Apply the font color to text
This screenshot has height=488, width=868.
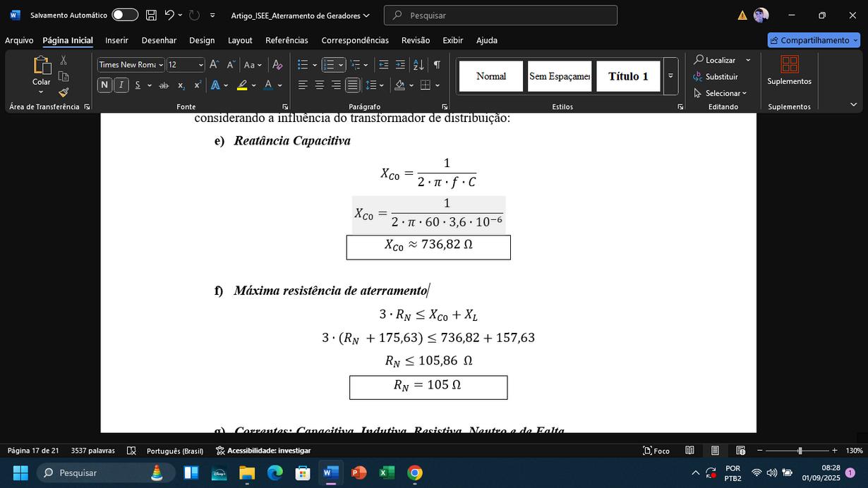click(268, 85)
